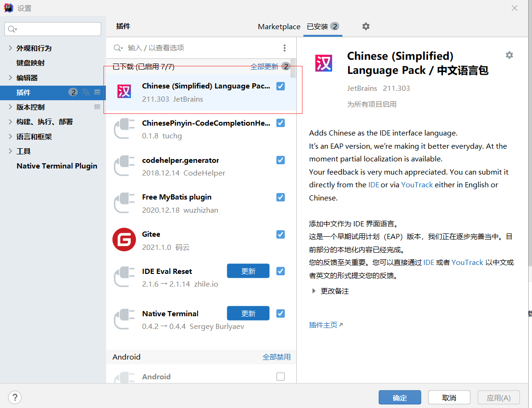This screenshot has height=408, width=532.
Task: Switch to the Marketplace tab
Action: click(x=279, y=26)
